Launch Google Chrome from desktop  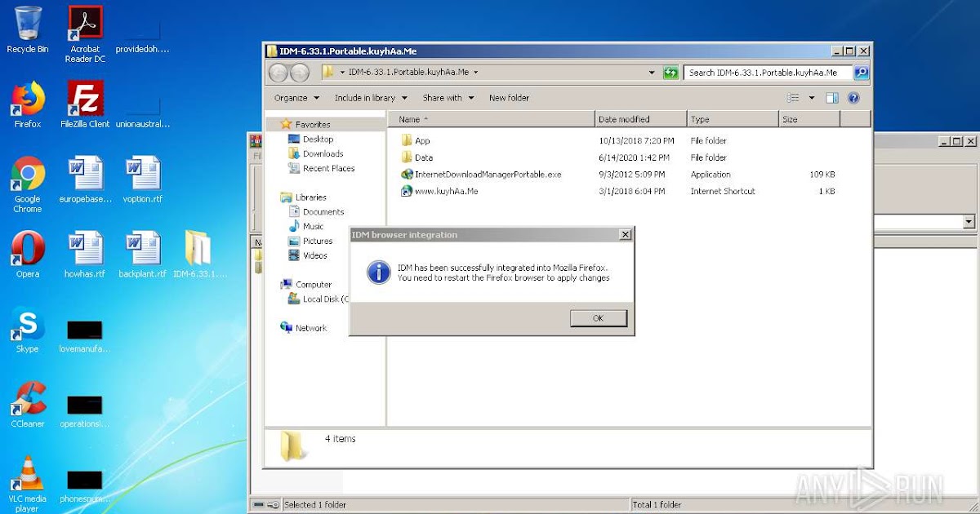(28, 184)
